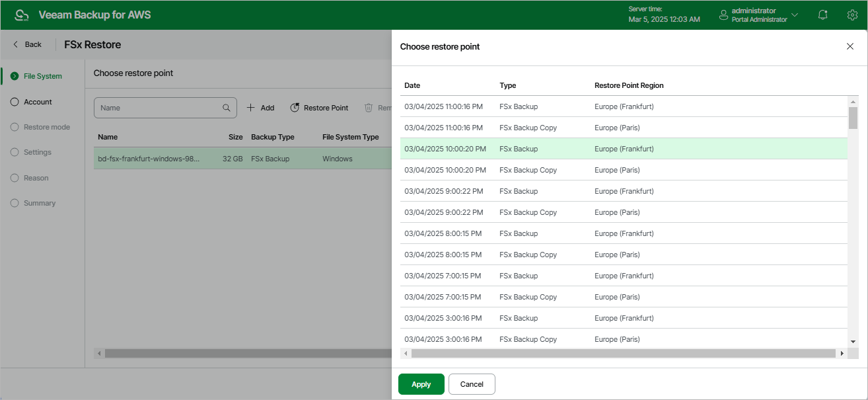Select the 3:00:16 PM FSx Backup row
Screen dimensions: 868x400
click(x=624, y=318)
